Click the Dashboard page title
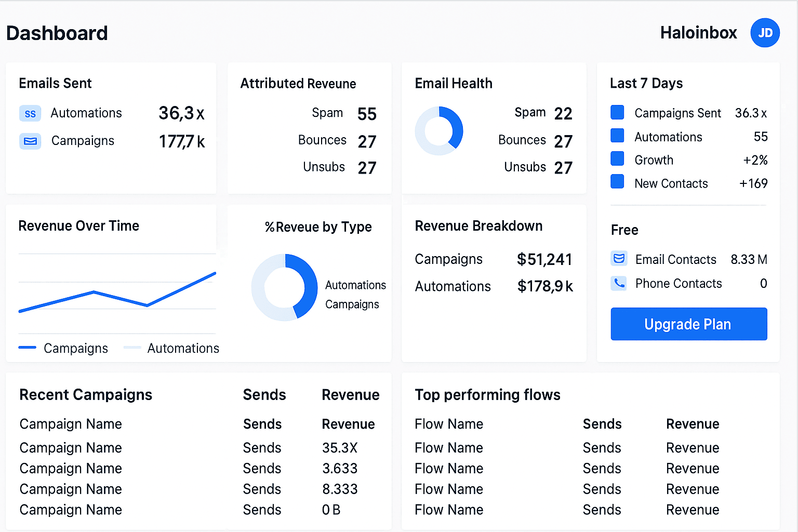 [57, 33]
